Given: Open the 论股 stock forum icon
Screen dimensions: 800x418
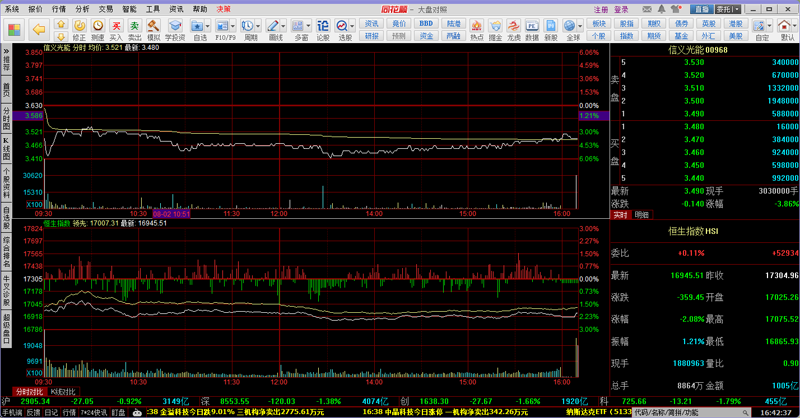Looking at the screenshot, I should 323,30.
